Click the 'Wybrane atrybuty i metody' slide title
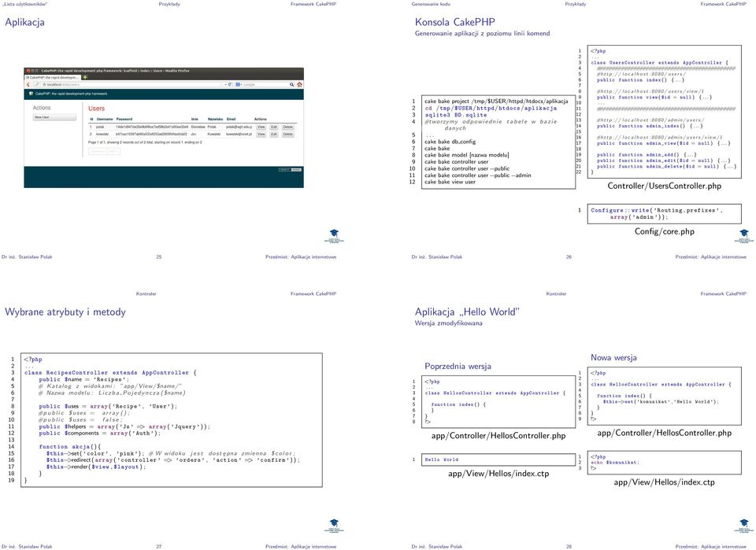The height and width of the screenshot is (550, 756). [65, 312]
